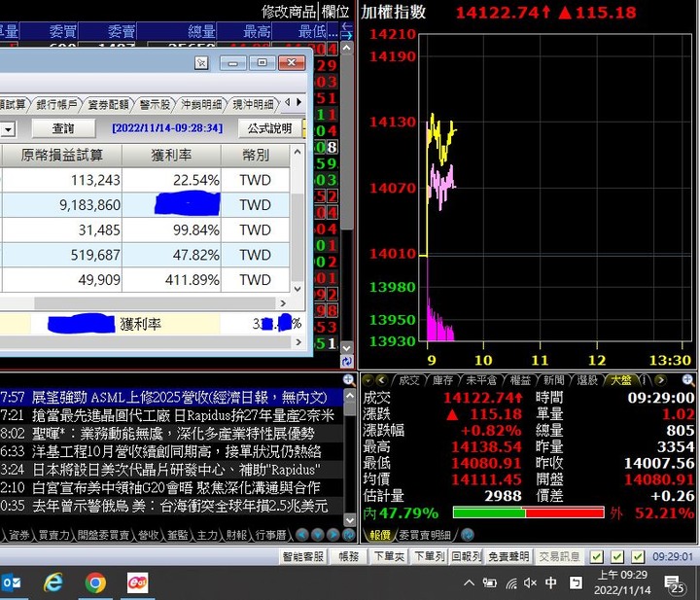
Task: Click the blue down arrow in the news tab bar
Action: [317, 535]
